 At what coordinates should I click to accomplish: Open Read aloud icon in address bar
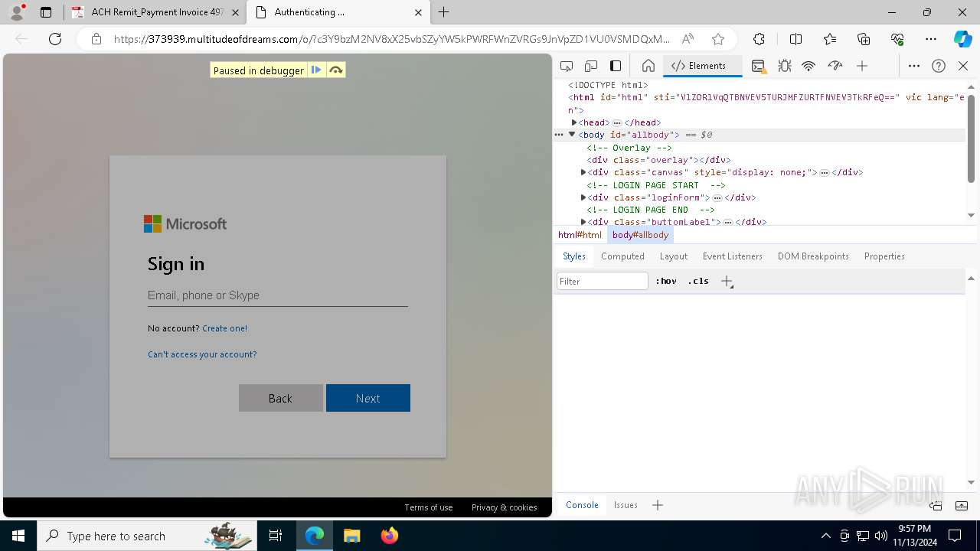[x=688, y=39]
